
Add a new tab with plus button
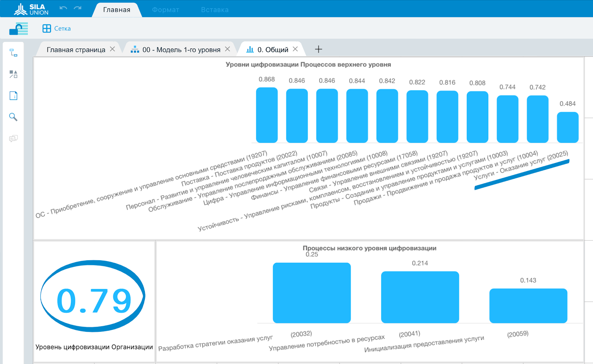[x=318, y=49]
